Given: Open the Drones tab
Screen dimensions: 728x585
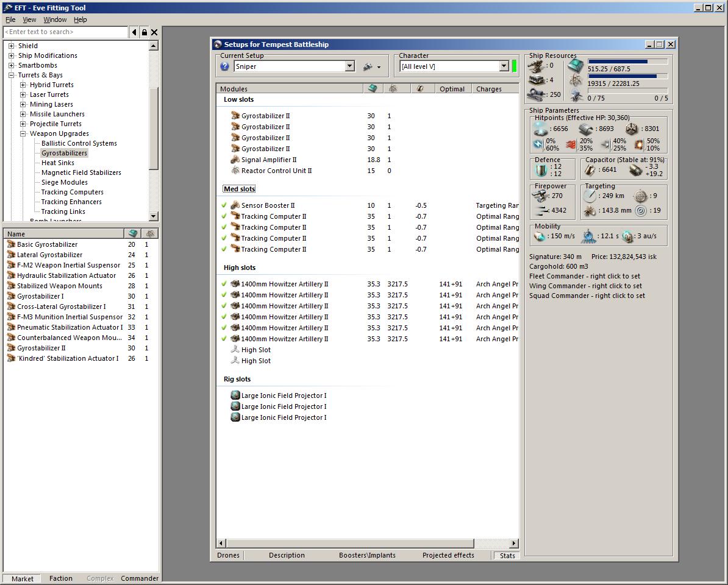Looking at the screenshot, I should coord(229,555).
